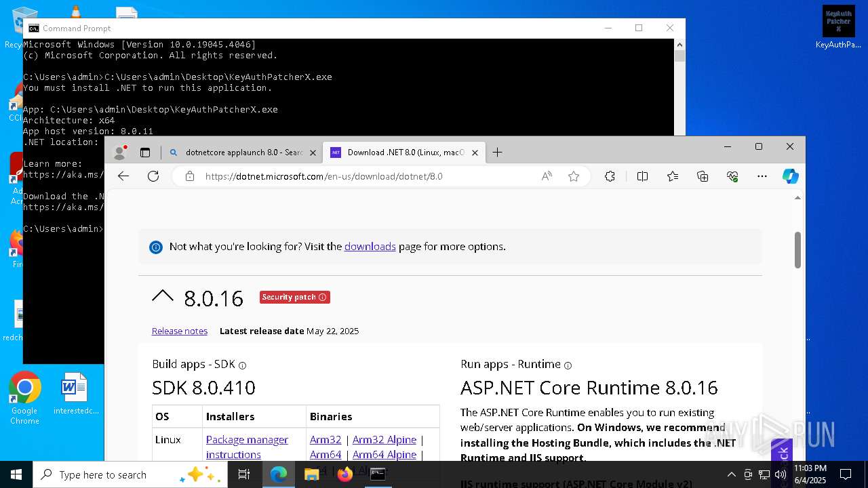Collapse the 8.0.16 release section chevron
This screenshot has height=488, width=868.
pyautogui.click(x=163, y=296)
